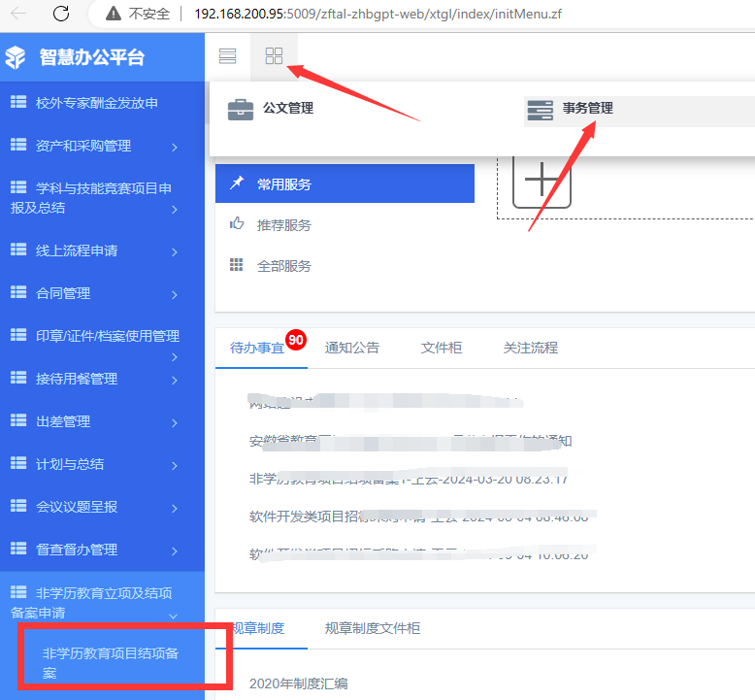This screenshot has width=755, height=700.
Task: Click the browser reload icon
Action: [61, 14]
